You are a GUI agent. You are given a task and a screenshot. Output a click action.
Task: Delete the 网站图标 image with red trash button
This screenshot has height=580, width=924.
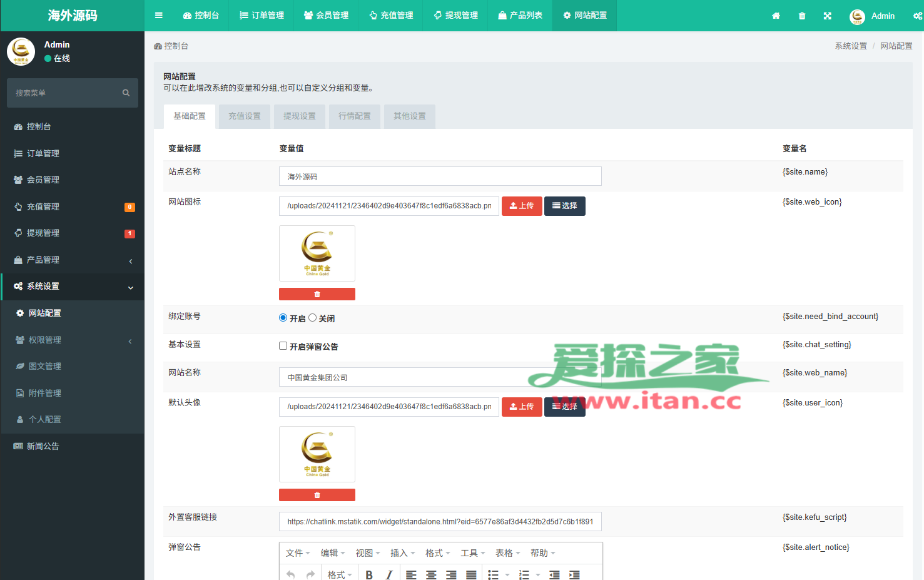click(317, 294)
